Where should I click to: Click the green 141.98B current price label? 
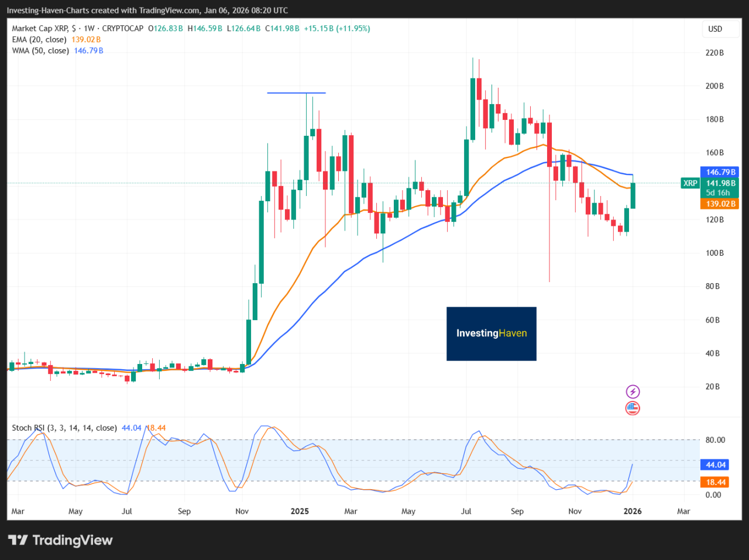coord(720,183)
